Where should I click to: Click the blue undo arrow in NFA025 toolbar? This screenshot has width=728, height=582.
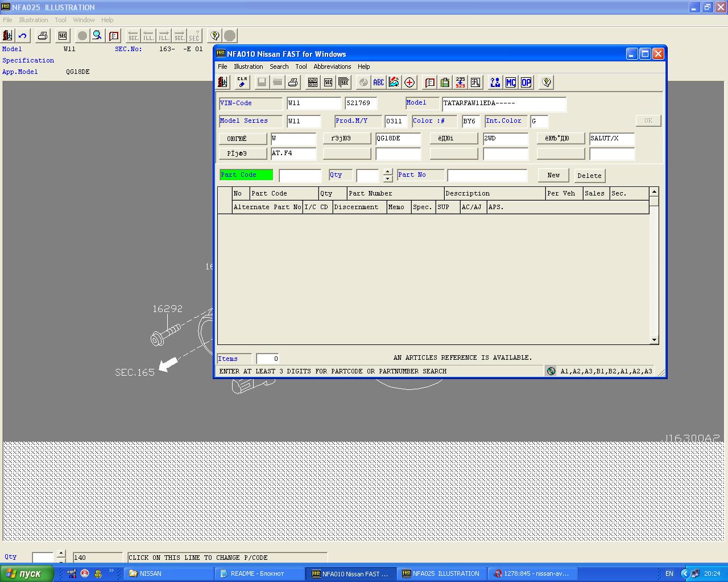(23, 36)
